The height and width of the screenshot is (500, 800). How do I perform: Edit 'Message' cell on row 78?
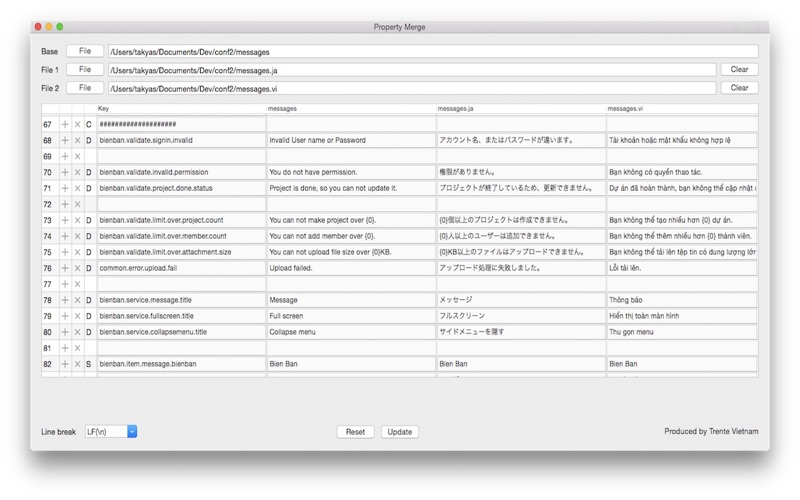pyautogui.click(x=351, y=300)
